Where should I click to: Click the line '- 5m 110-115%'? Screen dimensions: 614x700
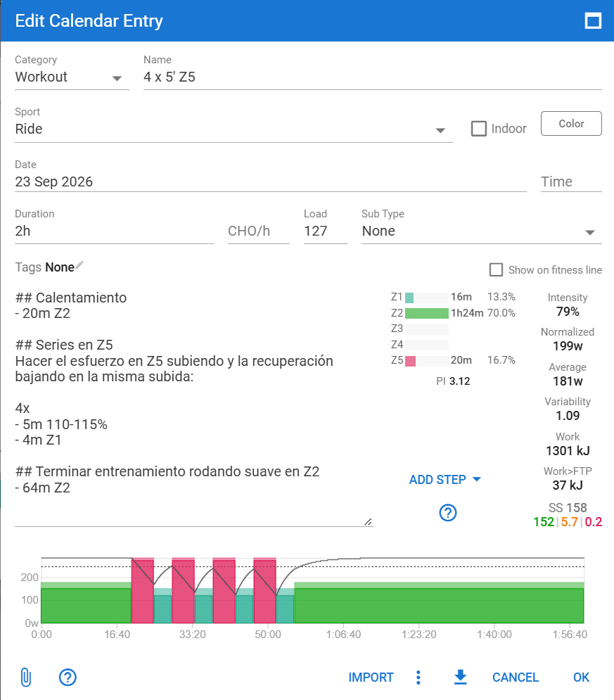61,424
